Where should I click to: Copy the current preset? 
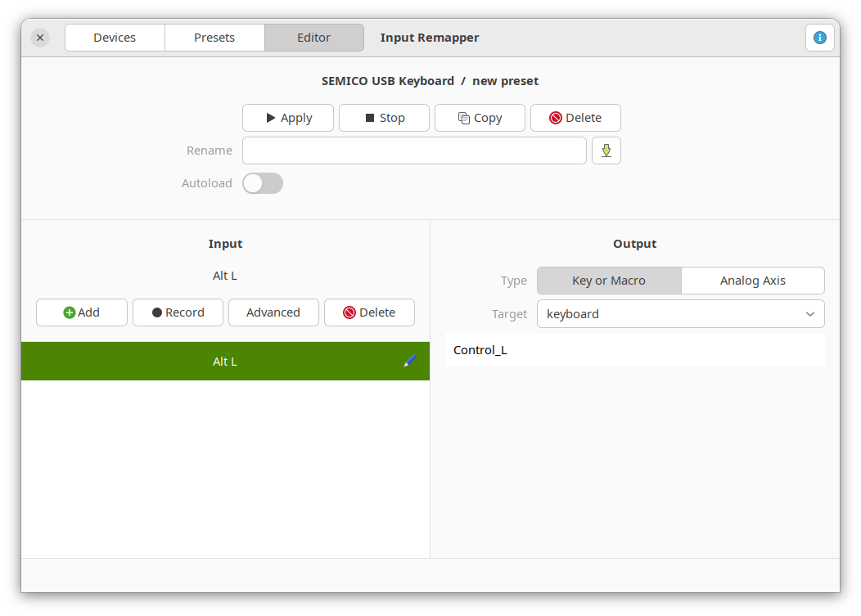click(x=480, y=118)
